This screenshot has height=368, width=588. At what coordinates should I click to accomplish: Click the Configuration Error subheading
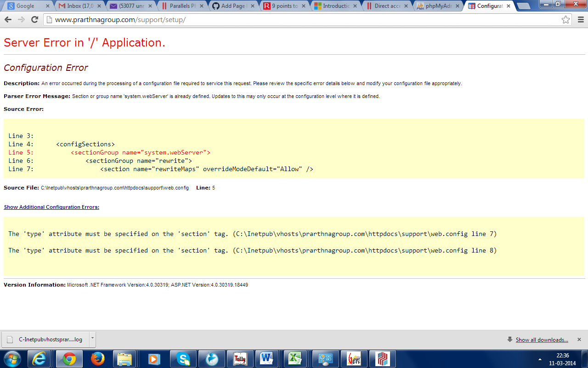(46, 68)
